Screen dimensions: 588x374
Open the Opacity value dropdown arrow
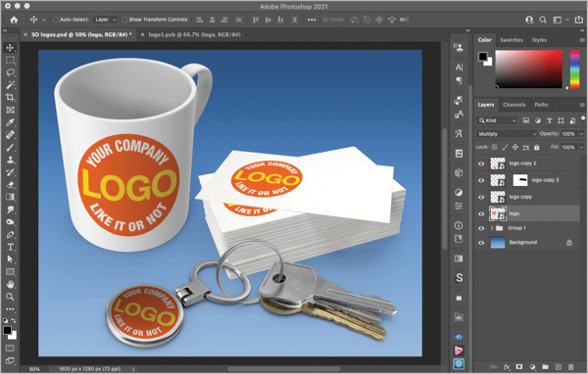click(x=581, y=134)
